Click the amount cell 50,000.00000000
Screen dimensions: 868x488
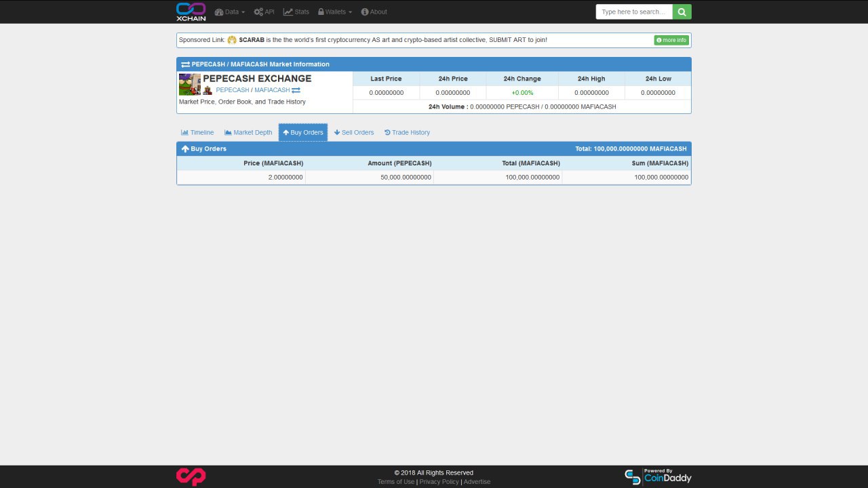click(370, 177)
